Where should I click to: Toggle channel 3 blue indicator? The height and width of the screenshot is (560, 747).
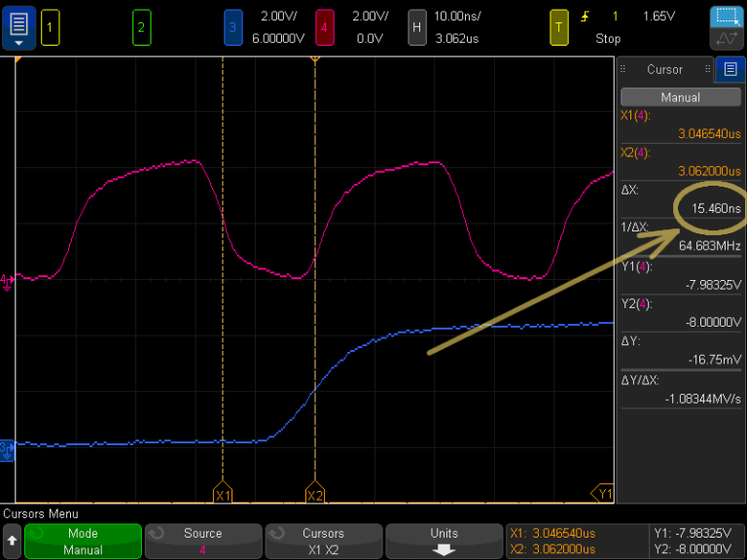coord(233,28)
